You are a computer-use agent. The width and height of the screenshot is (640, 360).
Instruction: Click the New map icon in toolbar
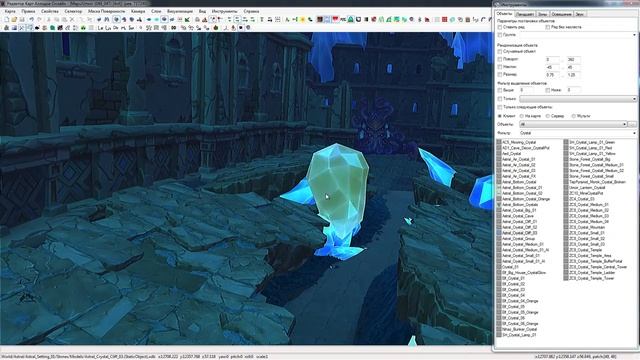pyautogui.click(x=6, y=20)
